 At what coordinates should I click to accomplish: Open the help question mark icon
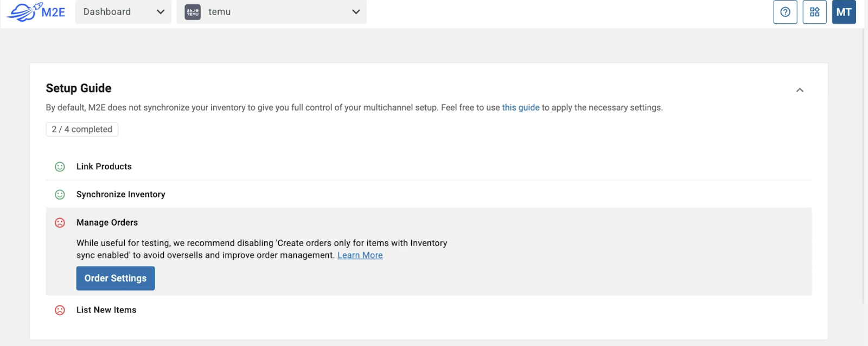[x=785, y=12]
